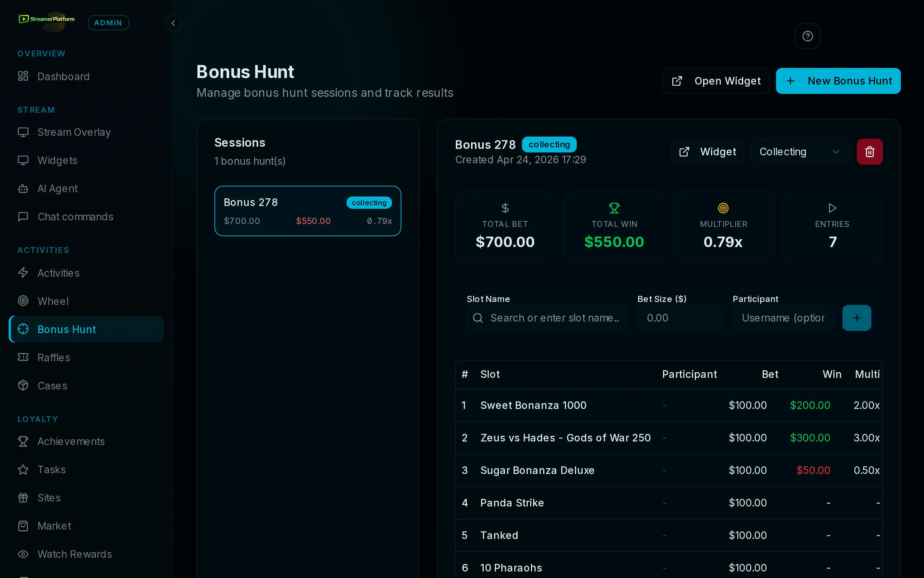Open the help question mark icon

coord(807,36)
